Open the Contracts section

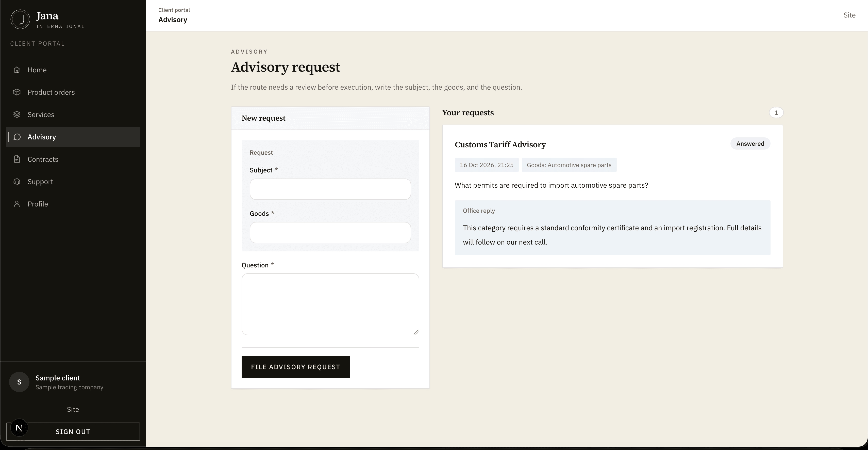click(73, 159)
